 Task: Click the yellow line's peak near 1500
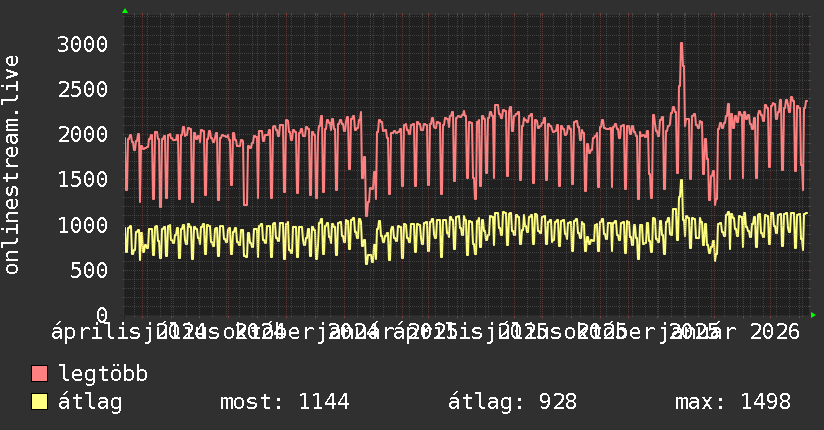click(682, 181)
